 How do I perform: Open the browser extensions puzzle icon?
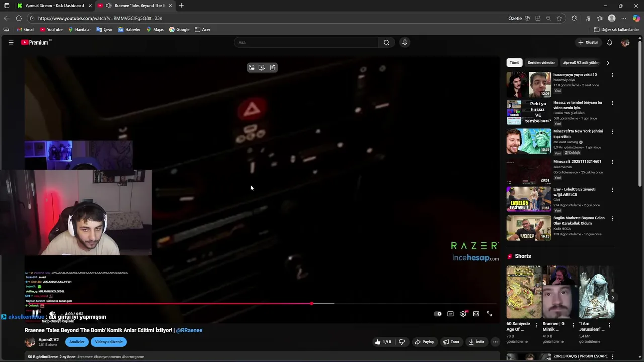[574, 18]
